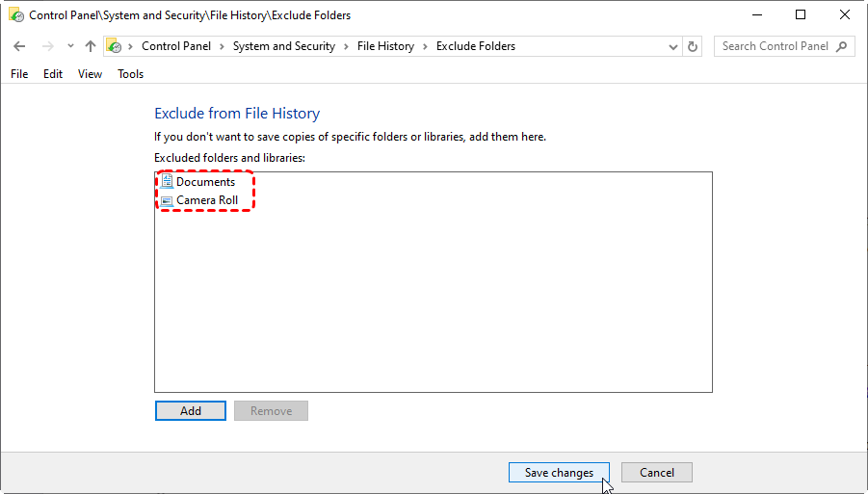Click the File History icon in address bar

coord(115,46)
